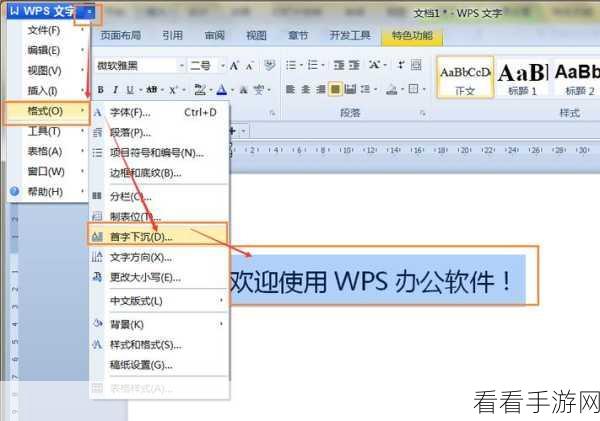Switch to the 特色功能 ribbon tab
The height and width of the screenshot is (421, 600).
tap(412, 36)
